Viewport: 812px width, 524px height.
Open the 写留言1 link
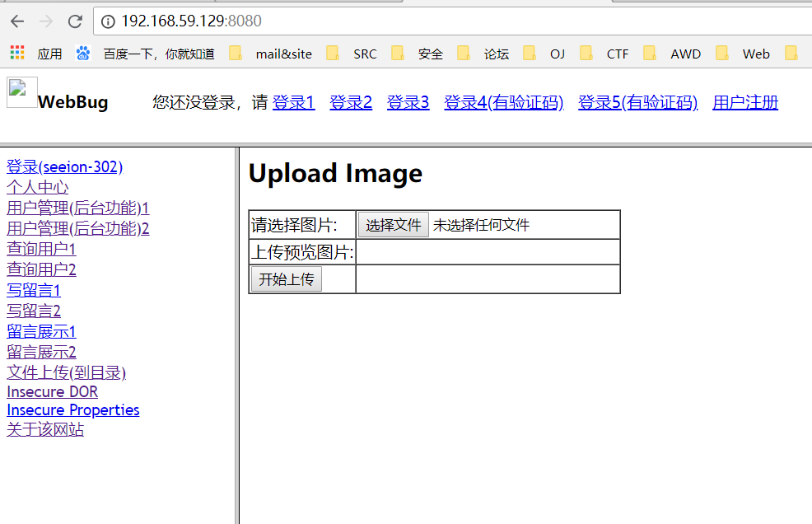(x=34, y=290)
